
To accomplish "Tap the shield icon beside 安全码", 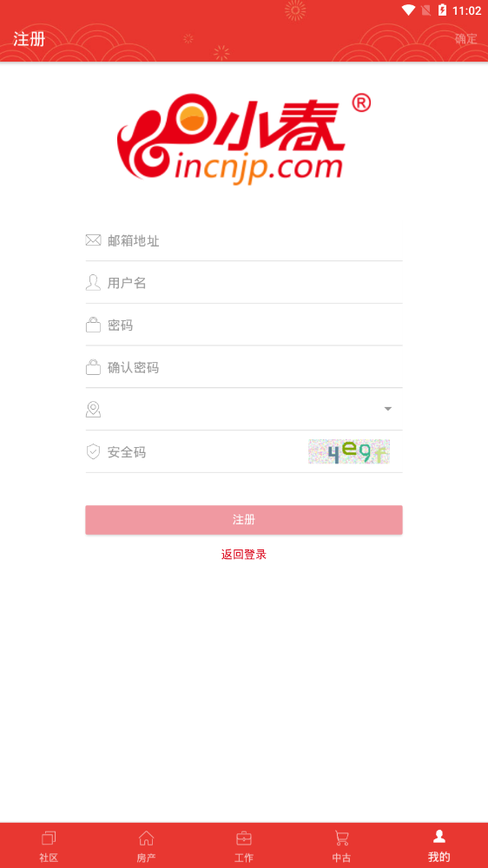I will (x=93, y=451).
